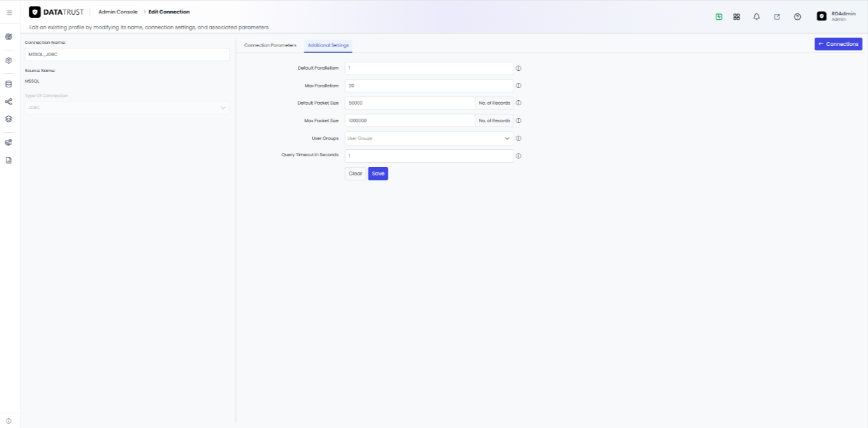Image resolution: width=868 pixels, height=428 pixels.
Task: Click the external link icon in the header
Action: [x=777, y=17]
